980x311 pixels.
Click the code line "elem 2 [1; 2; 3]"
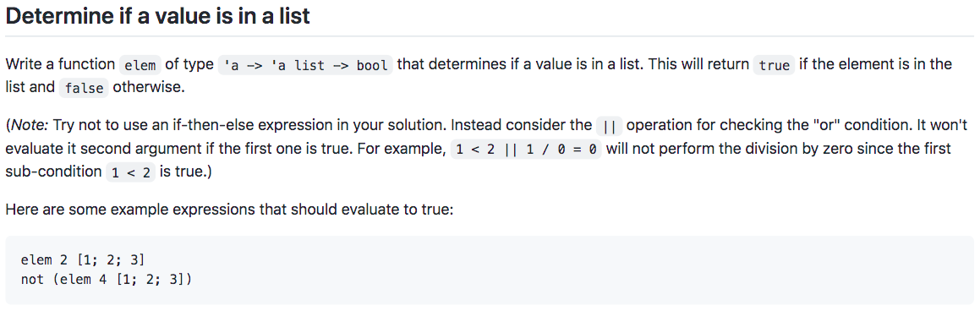(x=83, y=259)
